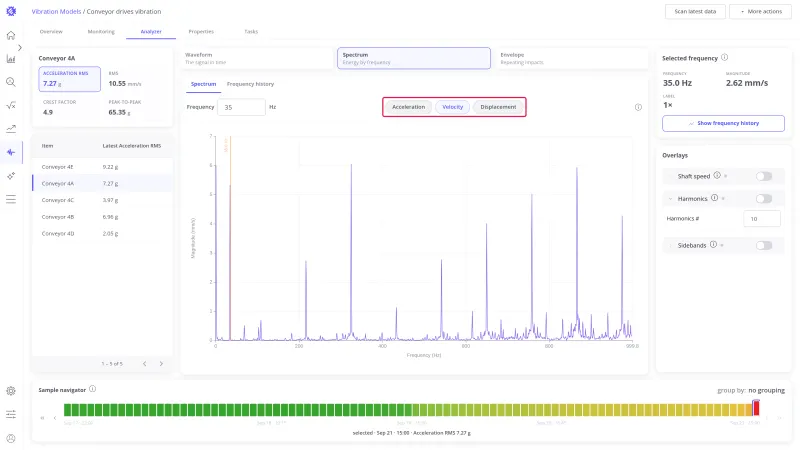Click the Frequency input field
This screenshot has width=800, height=450.
pyautogui.click(x=241, y=107)
